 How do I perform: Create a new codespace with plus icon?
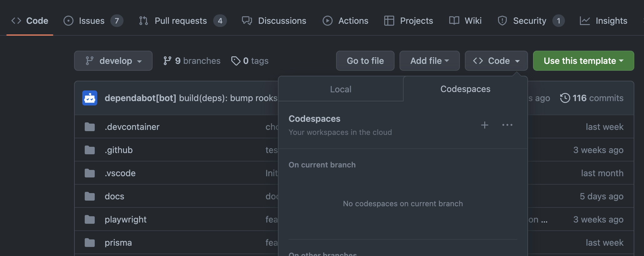485,125
